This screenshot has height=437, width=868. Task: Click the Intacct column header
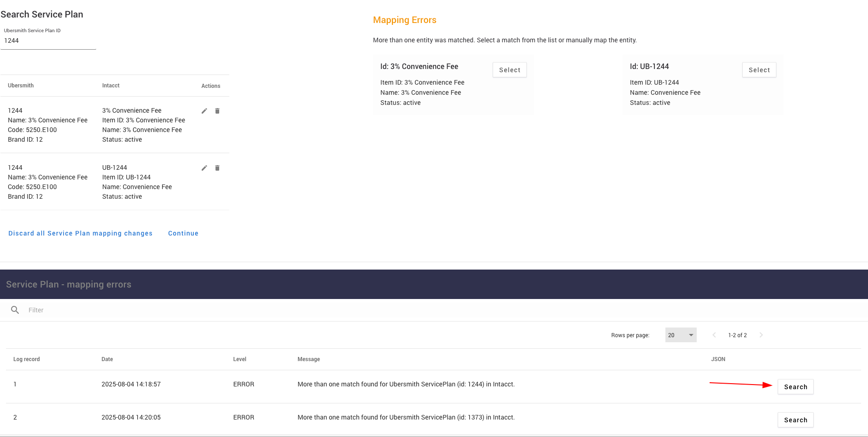pos(111,86)
